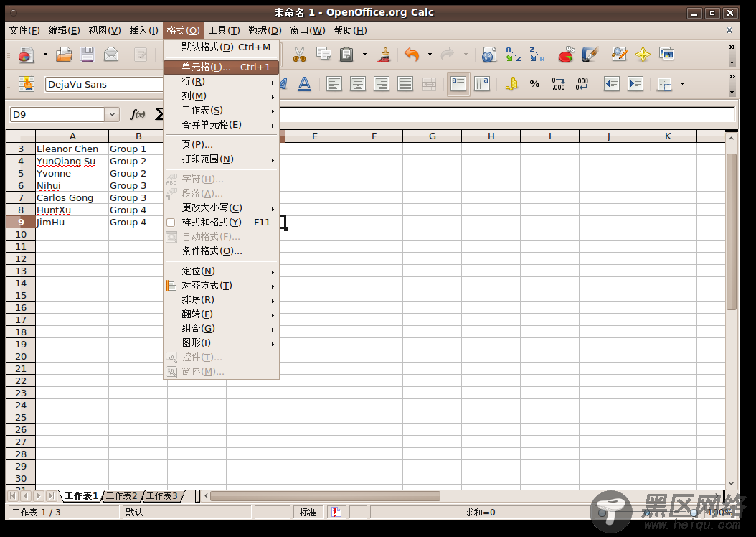Expand the 行(R) submenu
The image size is (756, 537).
pyautogui.click(x=222, y=82)
